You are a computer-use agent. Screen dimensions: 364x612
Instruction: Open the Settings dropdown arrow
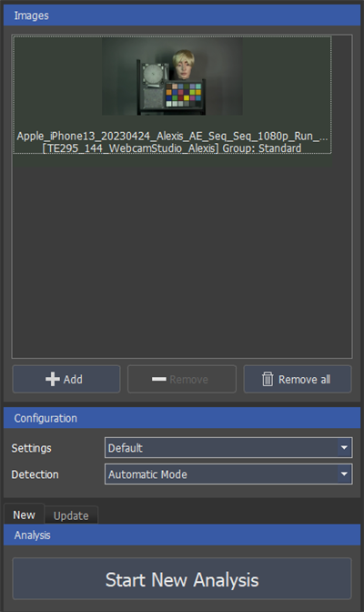344,448
